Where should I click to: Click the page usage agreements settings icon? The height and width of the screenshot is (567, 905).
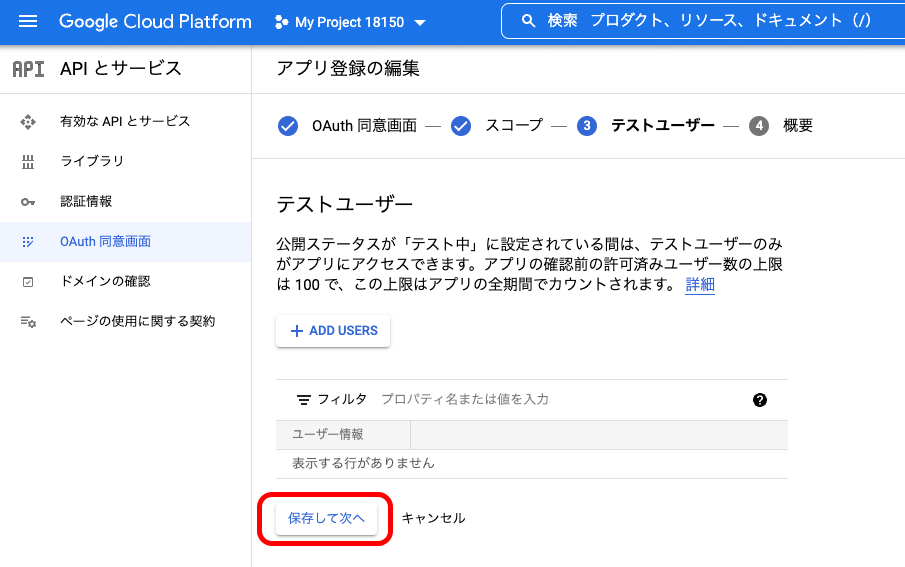tap(28, 322)
